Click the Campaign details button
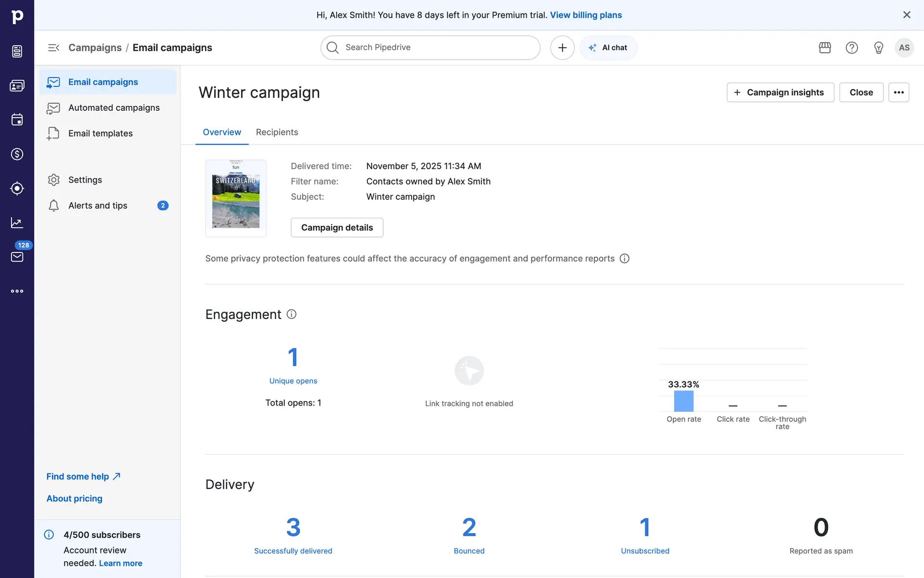This screenshot has width=924, height=578. pyautogui.click(x=337, y=227)
